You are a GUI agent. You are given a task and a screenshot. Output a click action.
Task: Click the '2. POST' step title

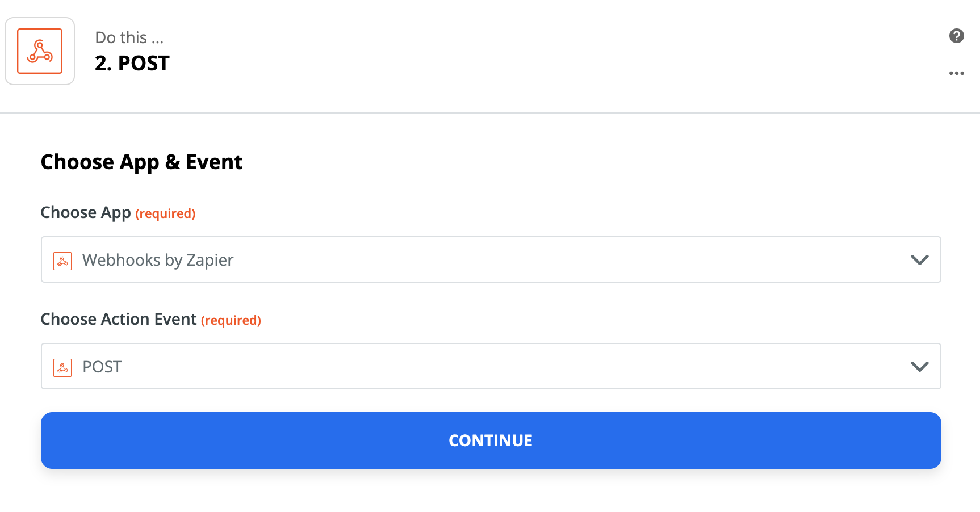132,63
